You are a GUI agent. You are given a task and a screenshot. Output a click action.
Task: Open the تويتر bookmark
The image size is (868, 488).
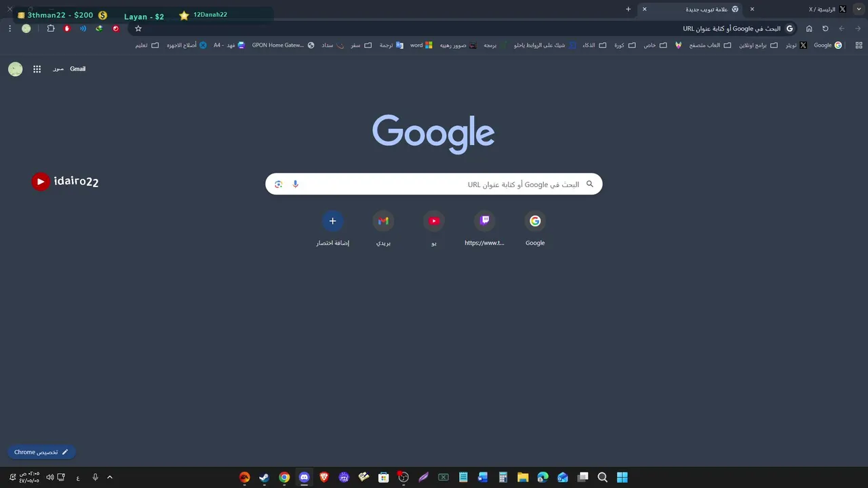[x=795, y=45]
